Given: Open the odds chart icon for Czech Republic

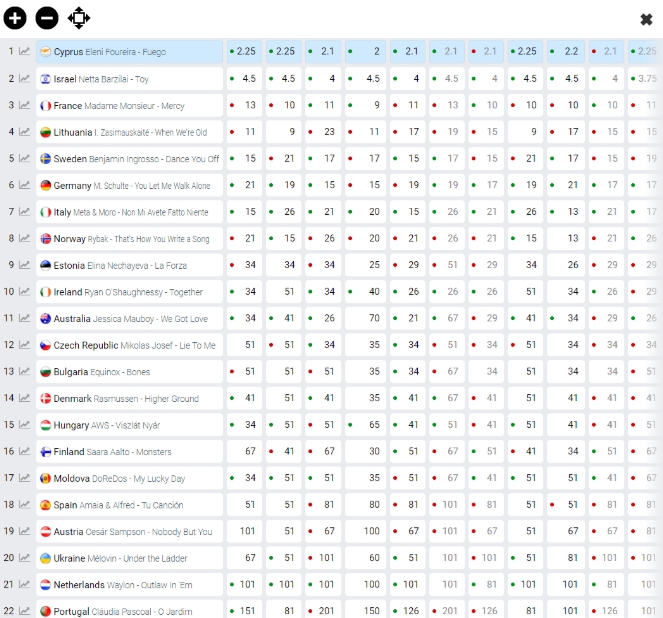Looking at the screenshot, I should [x=25, y=345].
